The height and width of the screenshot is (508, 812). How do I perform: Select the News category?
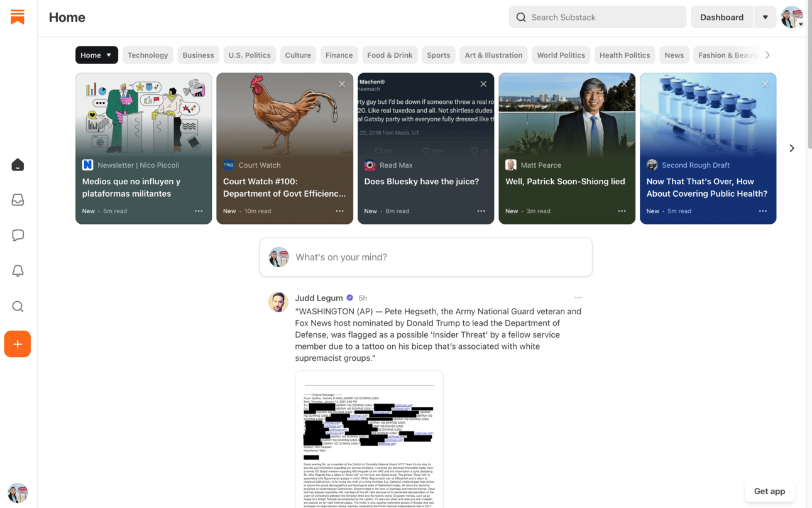[674, 55]
